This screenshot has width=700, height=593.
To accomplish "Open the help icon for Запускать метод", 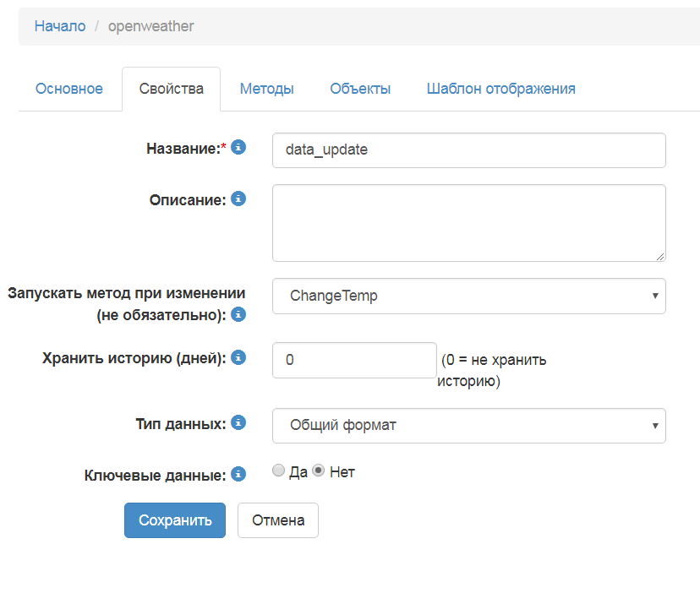I will [238, 314].
